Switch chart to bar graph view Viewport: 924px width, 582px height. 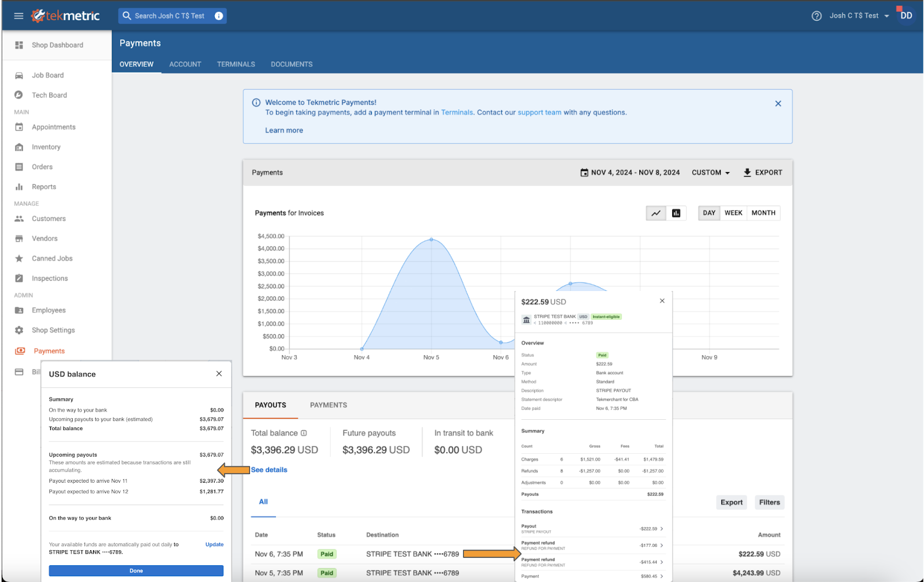point(676,213)
